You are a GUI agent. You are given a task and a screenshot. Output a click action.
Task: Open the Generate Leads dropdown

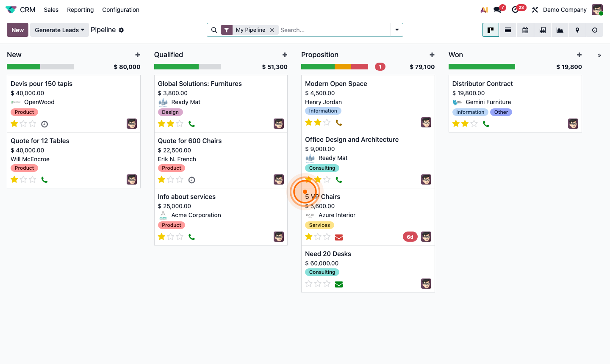pos(59,30)
